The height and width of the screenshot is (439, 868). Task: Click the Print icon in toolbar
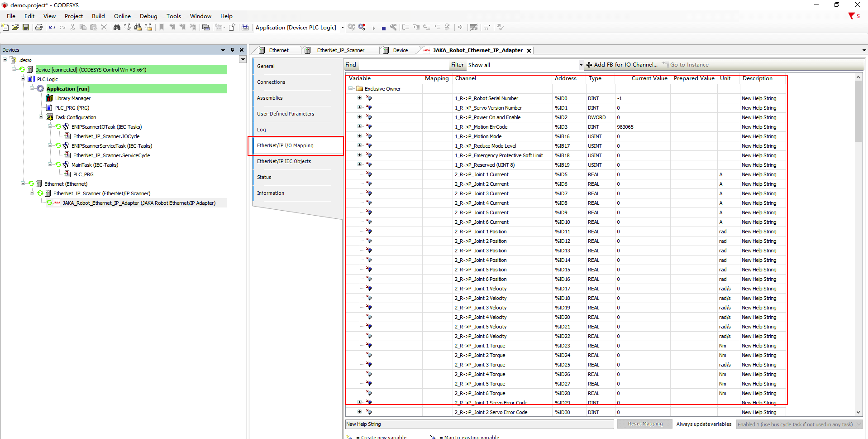click(39, 28)
